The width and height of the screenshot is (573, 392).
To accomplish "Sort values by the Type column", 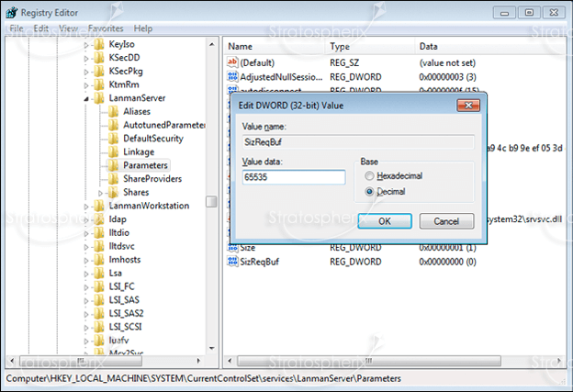I will 370,47.
